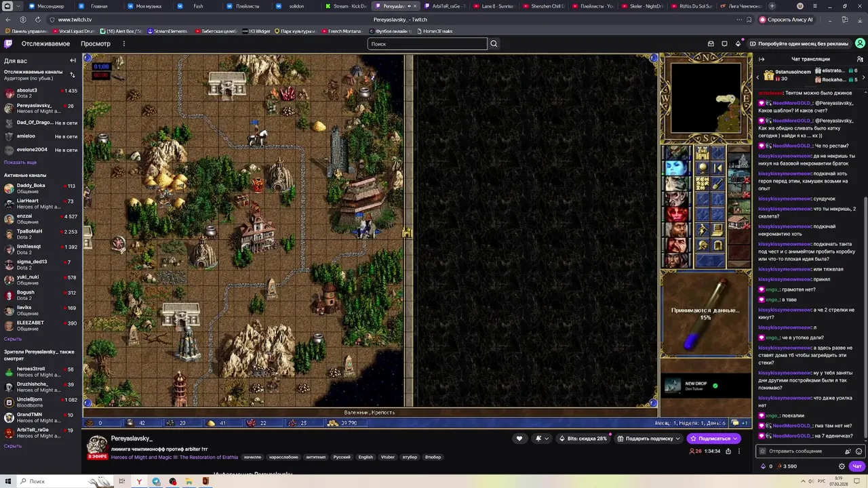The height and width of the screenshot is (488, 868).
Task: Open the Twitch search magnifier button
Action: pos(494,44)
